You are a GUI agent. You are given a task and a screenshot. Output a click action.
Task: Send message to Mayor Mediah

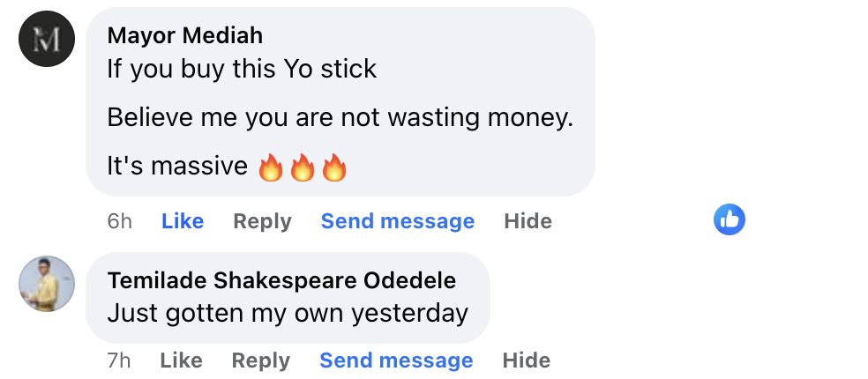point(397,221)
